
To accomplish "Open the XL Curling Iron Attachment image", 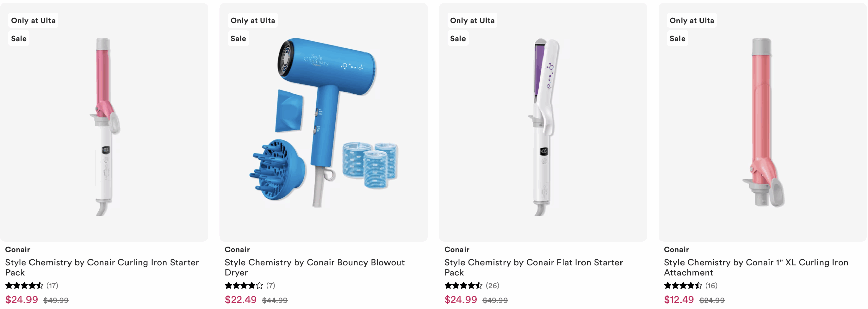I will coord(762,122).
